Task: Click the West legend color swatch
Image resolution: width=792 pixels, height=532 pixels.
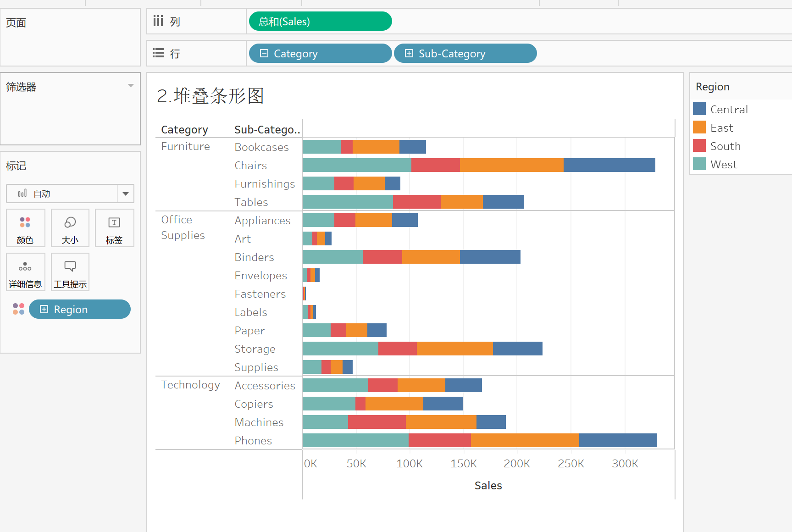Action: tap(699, 164)
